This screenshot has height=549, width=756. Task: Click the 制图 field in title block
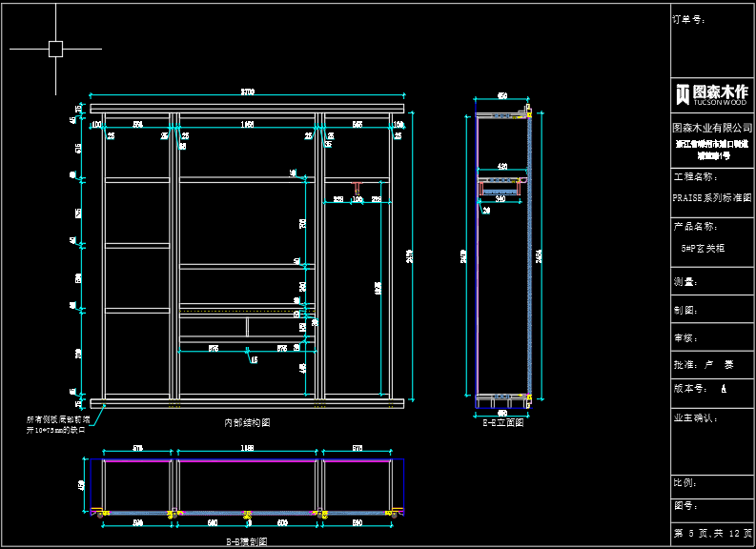686,310
